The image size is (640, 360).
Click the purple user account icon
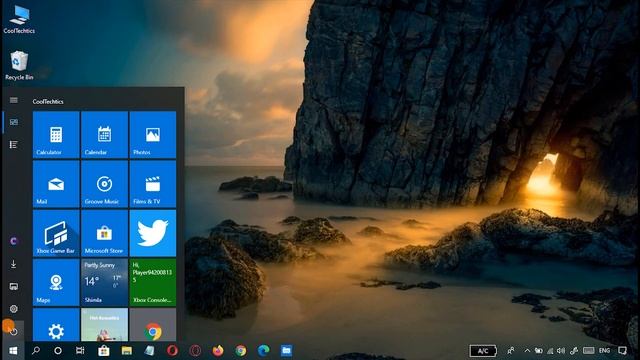tap(13, 241)
